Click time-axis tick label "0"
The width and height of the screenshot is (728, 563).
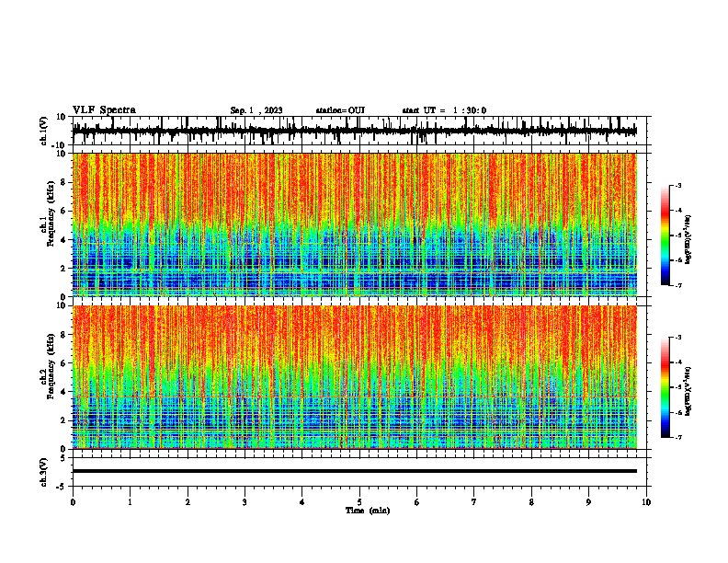[x=73, y=502]
